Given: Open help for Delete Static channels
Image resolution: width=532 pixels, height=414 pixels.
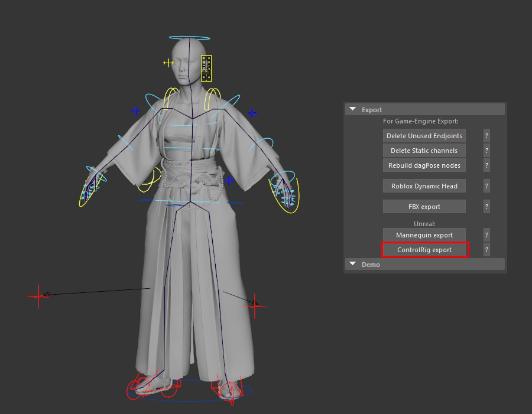Looking at the screenshot, I should [486, 151].
